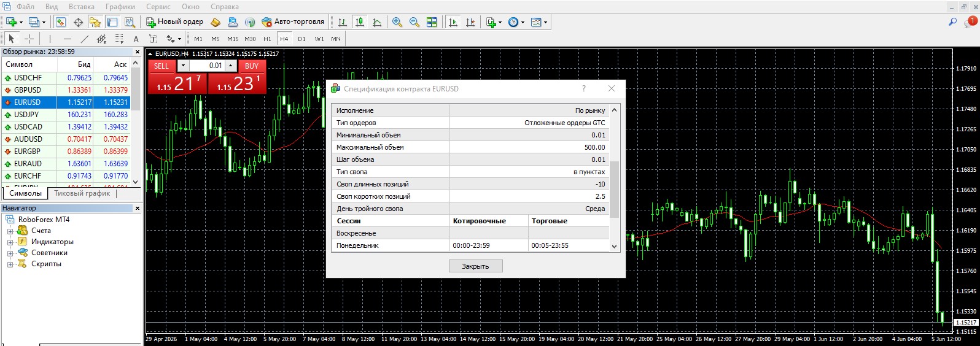
Task: Click the zoom out magnifier icon
Action: coord(414,22)
